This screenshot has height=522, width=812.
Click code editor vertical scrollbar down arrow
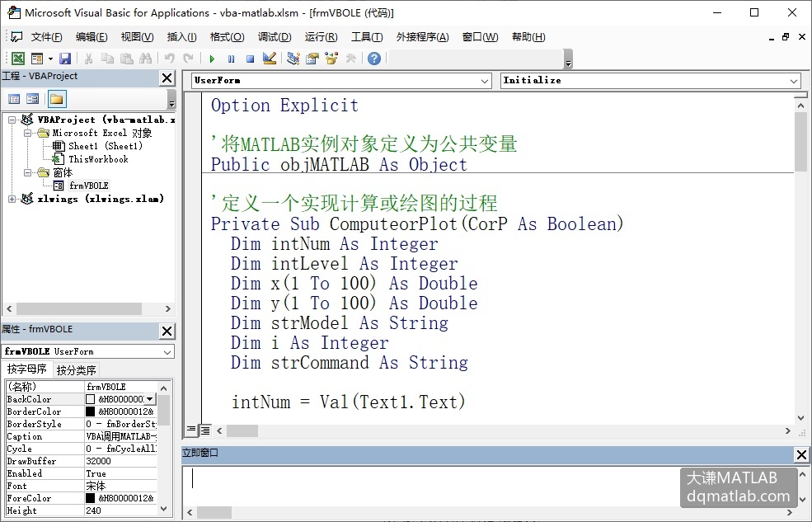click(800, 417)
